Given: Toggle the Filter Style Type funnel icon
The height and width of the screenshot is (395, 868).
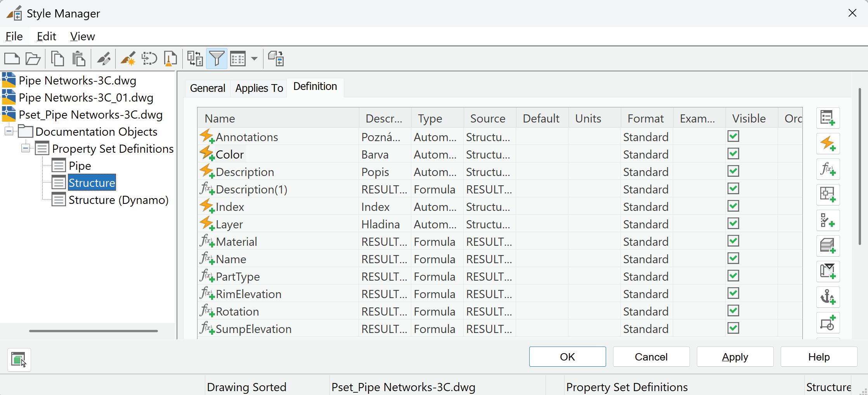Looking at the screenshot, I should 217,59.
